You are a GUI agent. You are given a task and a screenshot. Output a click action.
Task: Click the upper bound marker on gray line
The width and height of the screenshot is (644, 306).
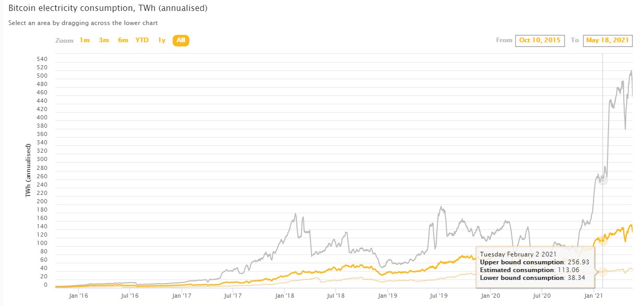[603, 180]
